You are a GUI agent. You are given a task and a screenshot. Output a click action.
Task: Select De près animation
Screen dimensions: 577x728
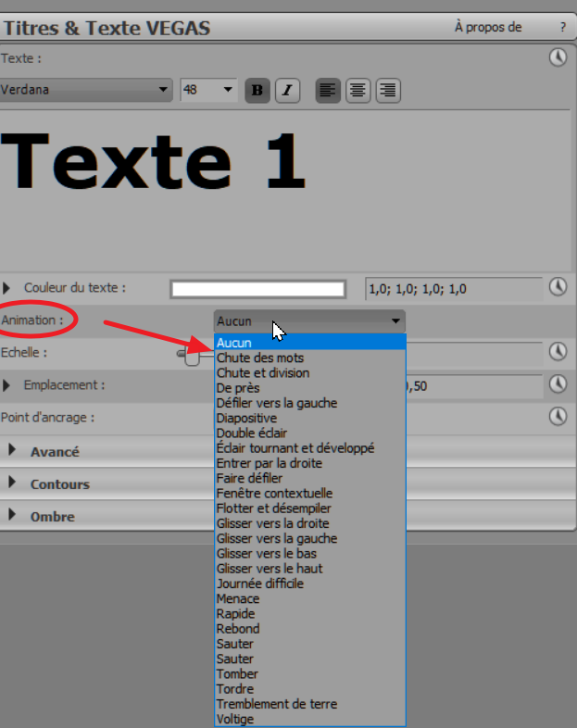(310, 388)
